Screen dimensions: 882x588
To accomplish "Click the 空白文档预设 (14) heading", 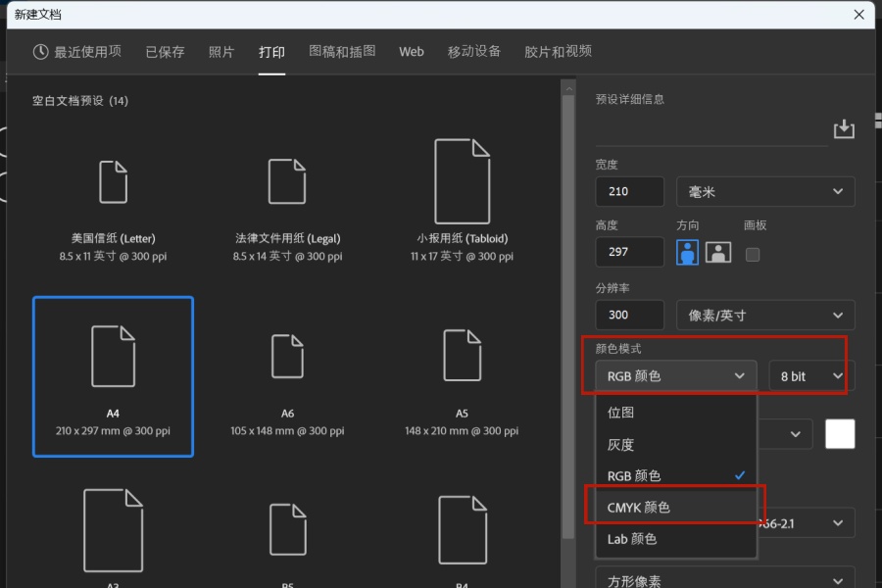I will click(x=80, y=101).
